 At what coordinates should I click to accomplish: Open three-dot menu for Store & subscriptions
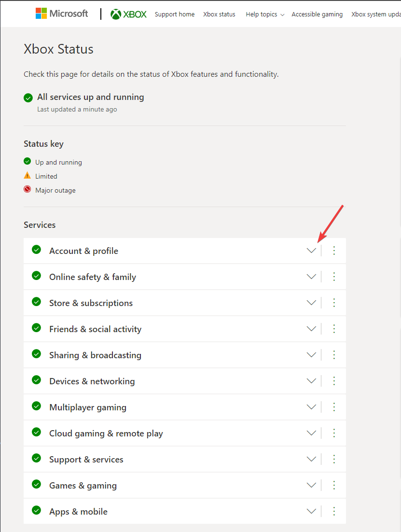coord(334,303)
